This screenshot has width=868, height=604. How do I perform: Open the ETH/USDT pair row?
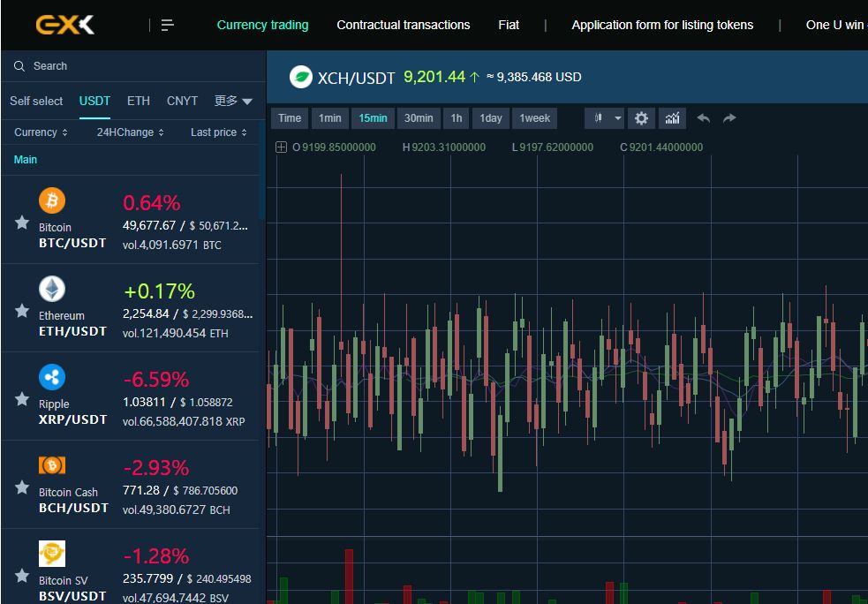(131, 308)
